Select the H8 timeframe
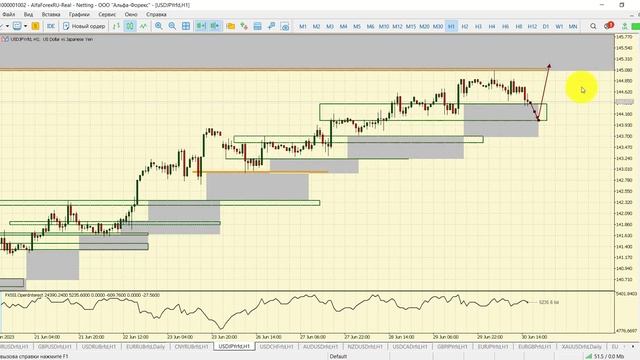 519,26
